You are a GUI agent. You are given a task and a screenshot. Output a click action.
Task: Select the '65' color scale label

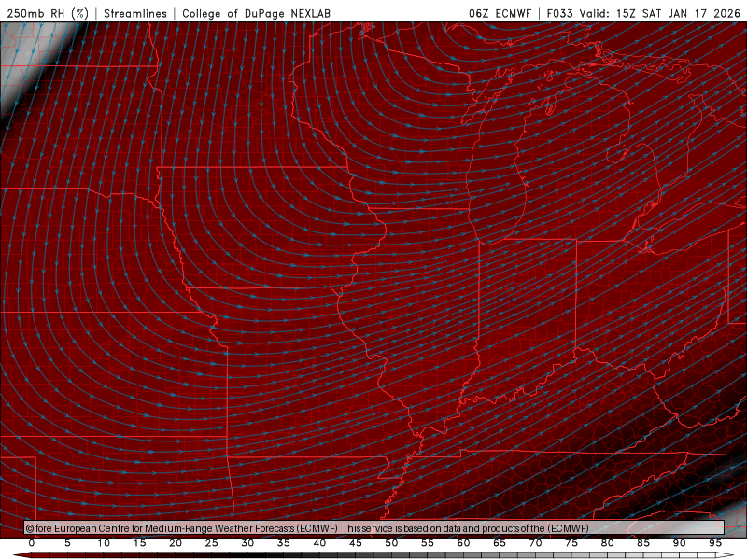pyautogui.click(x=500, y=543)
